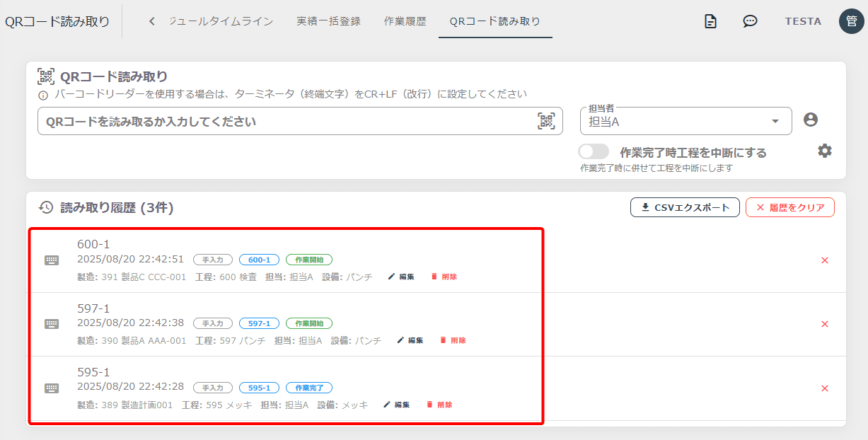Click the left chevron to scroll tabs back
Image resolution: width=868 pixels, height=440 pixels.
point(151,21)
